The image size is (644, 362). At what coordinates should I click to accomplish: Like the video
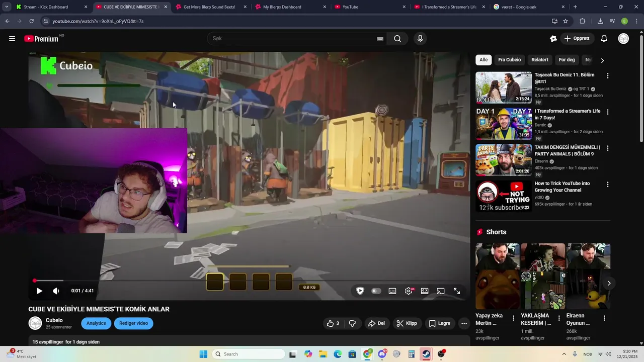[x=333, y=323]
